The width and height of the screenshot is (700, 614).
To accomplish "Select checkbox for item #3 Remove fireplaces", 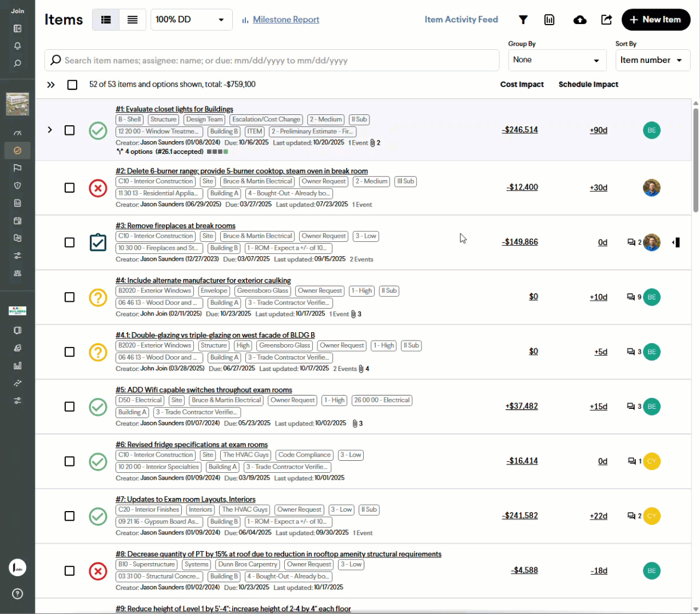I will click(x=70, y=242).
